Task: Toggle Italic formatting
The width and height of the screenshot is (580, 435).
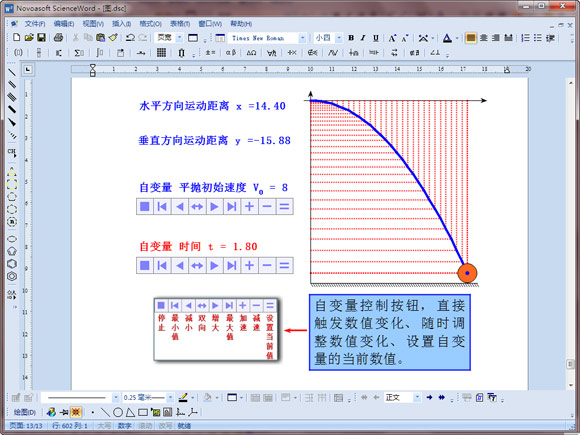Action: [x=363, y=38]
